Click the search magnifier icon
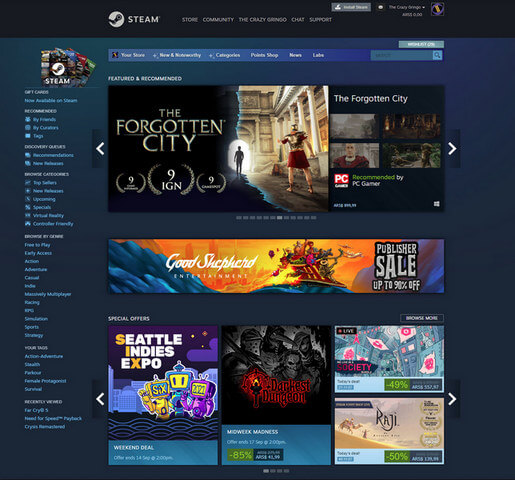 pyautogui.click(x=437, y=55)
